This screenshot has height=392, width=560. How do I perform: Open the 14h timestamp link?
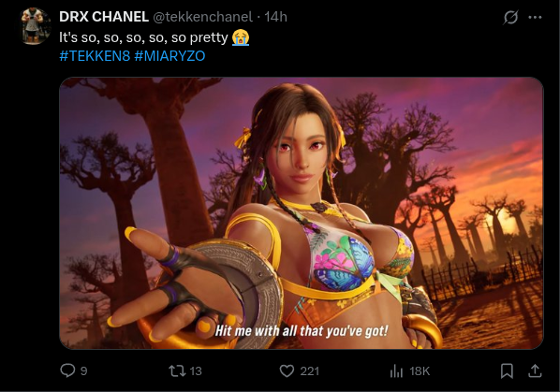pyautogui.click(x=275, y=17)
